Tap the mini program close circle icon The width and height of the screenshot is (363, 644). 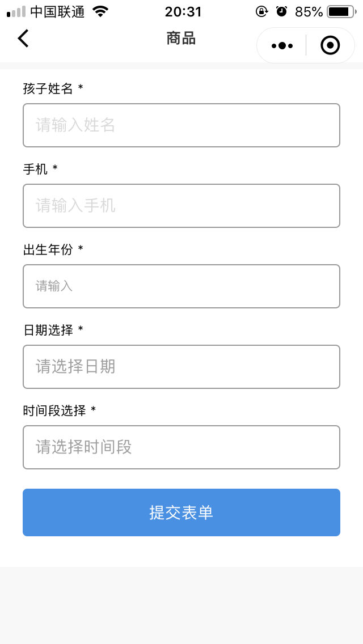330,45
